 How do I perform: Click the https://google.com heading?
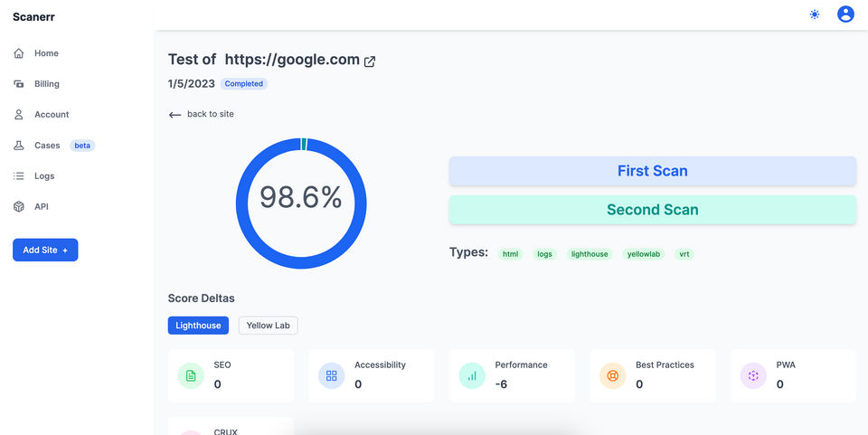point(292,60)
